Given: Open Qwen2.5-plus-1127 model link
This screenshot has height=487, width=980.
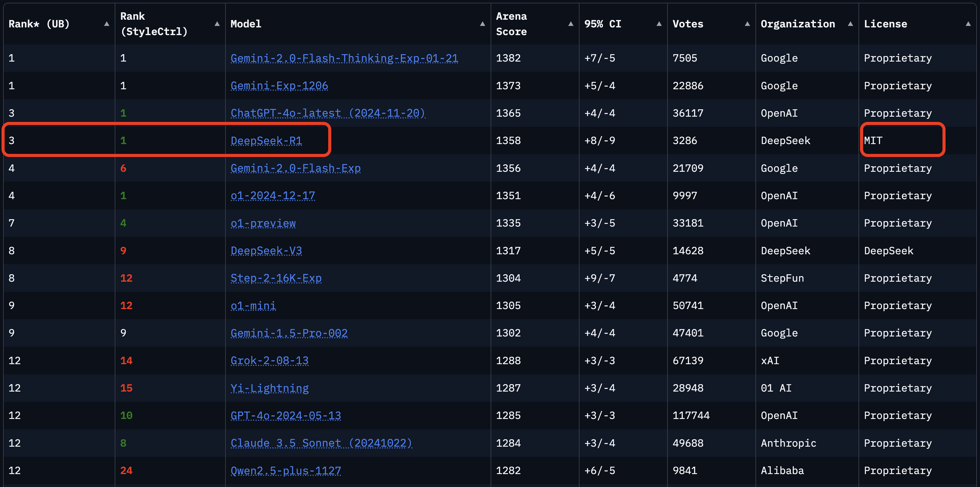Looking at the screenshot, I should (x=286, y=471).
